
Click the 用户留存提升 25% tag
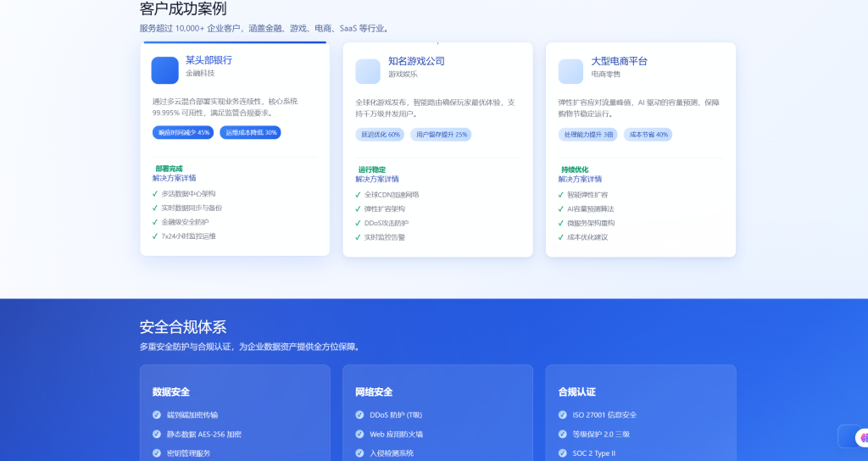pos(441,135)
